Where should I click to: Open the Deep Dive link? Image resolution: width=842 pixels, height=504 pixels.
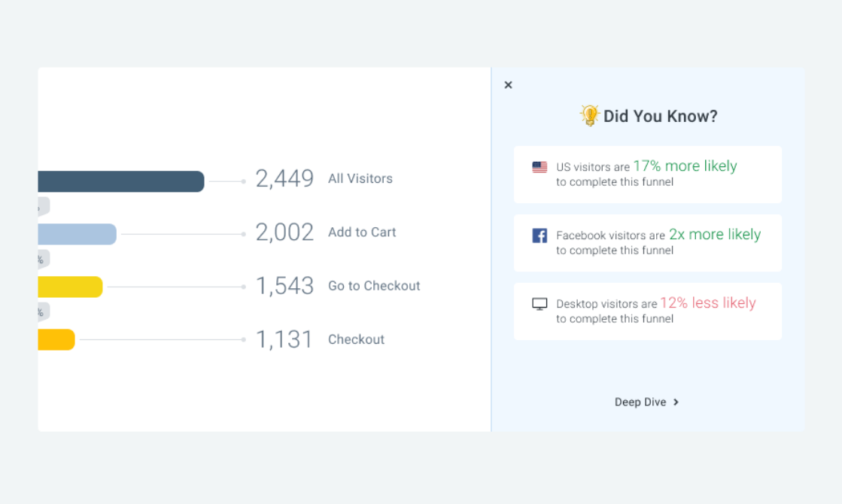pos(640,402)
